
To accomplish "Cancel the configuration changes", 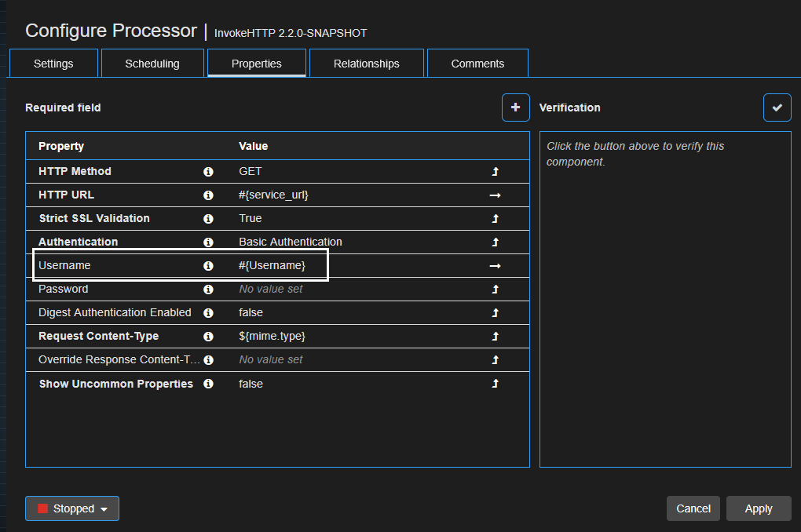I will coord(693,508).
